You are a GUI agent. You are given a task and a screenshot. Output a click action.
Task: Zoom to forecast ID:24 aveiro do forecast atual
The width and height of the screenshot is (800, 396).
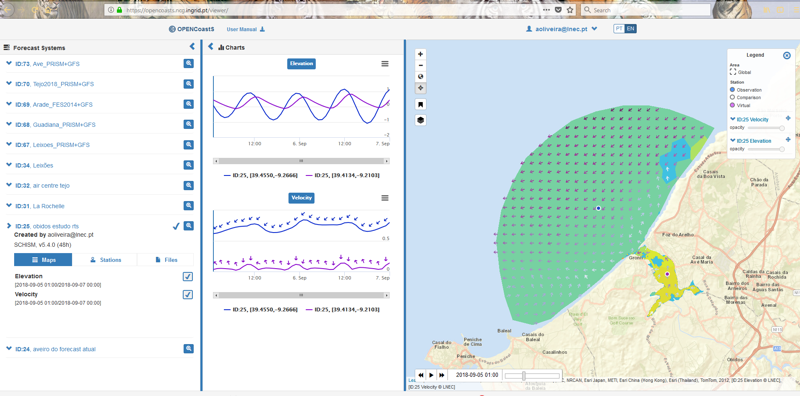coord(188,349)
